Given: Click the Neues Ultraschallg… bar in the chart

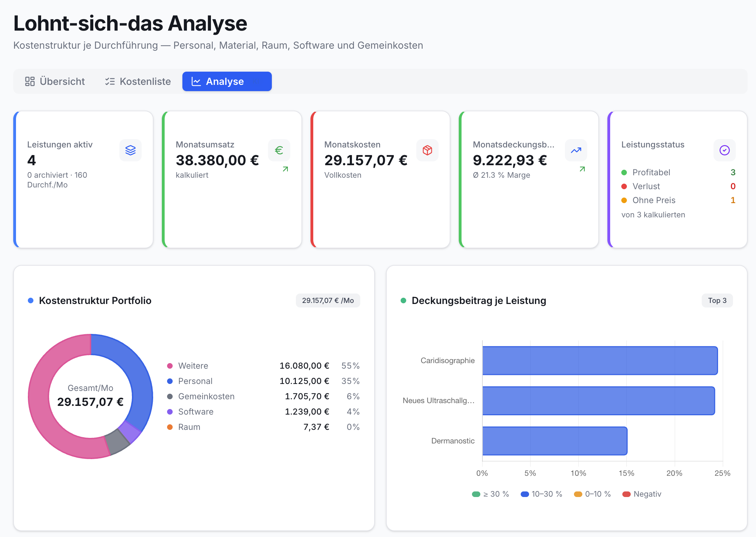Looking at the screenshot, I should point(599,401).
